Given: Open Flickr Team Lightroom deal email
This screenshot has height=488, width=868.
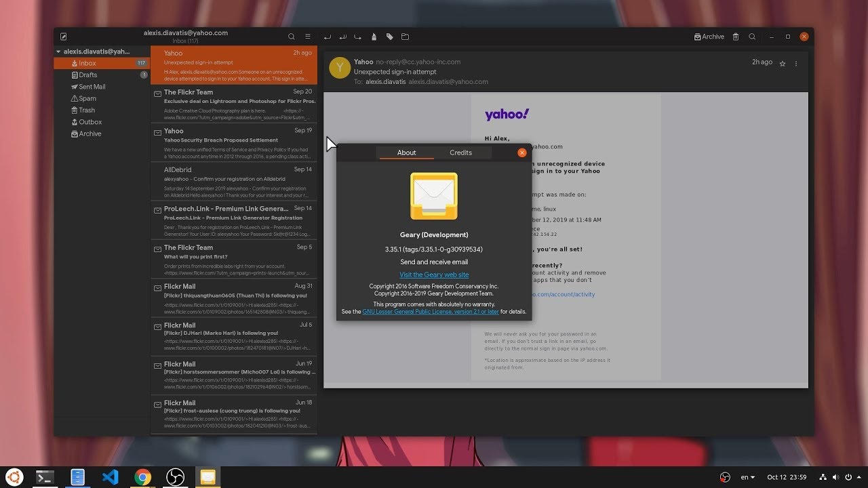Looking at the screenshot, I should (x=233, y=104).
